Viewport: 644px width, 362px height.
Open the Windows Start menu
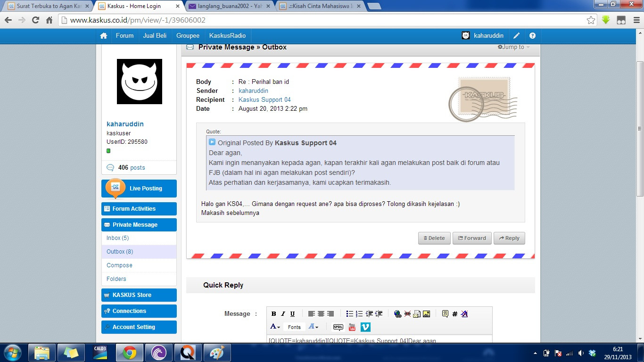(12, 353)
